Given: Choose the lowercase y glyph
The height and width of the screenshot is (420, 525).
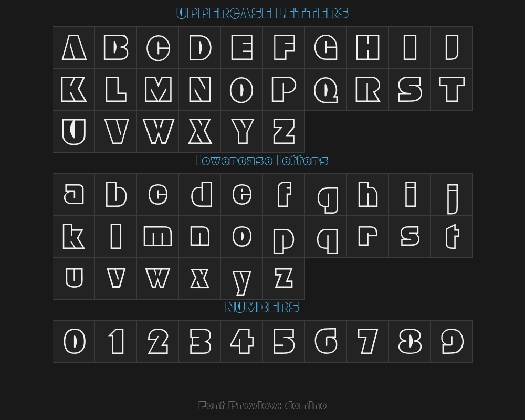Looking at the screenshot, I should click(x=241, y=278).
